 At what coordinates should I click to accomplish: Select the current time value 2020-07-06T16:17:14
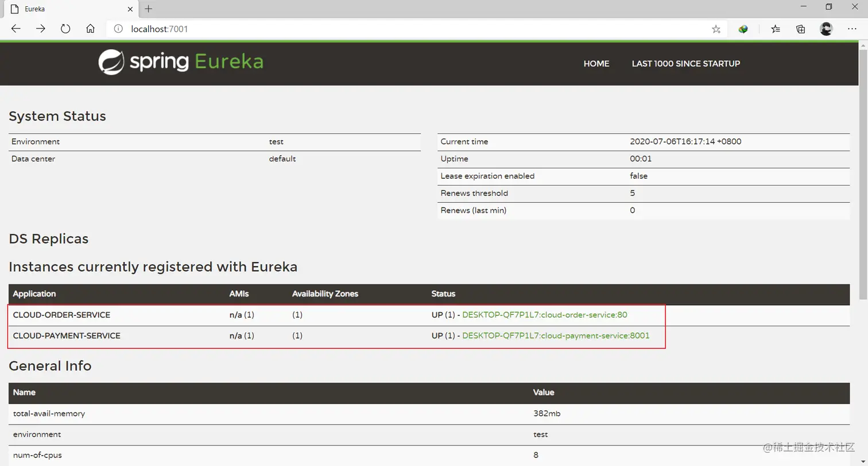(x=685, y=141)
